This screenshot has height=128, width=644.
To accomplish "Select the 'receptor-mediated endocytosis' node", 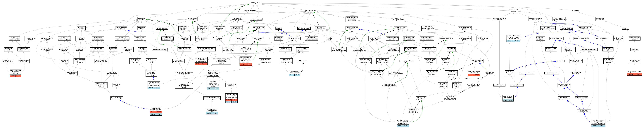I will tap(635, 61).
